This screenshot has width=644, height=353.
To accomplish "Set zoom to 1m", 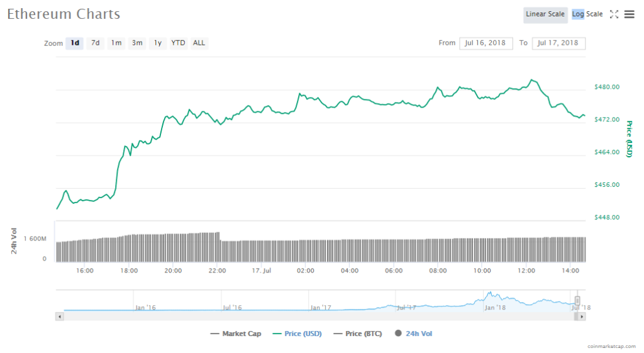I will pos(116,43).
